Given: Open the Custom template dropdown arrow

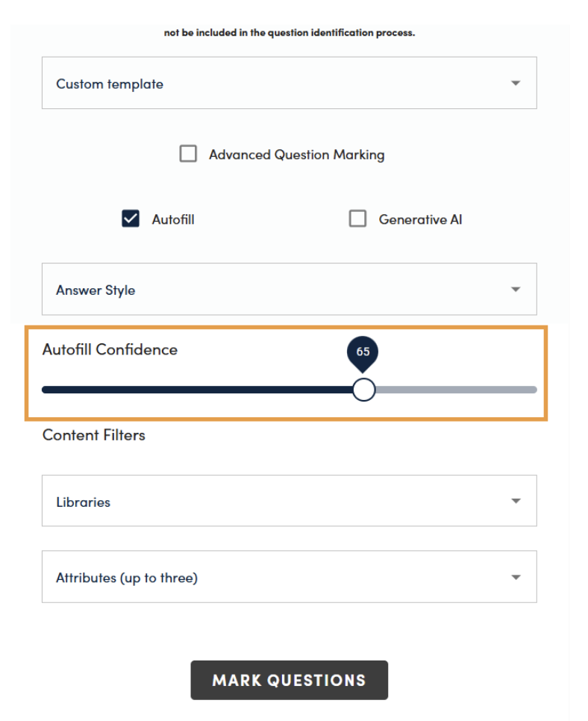Looking at the screenshot, I should pyautogui.click(x=516, y=84).
